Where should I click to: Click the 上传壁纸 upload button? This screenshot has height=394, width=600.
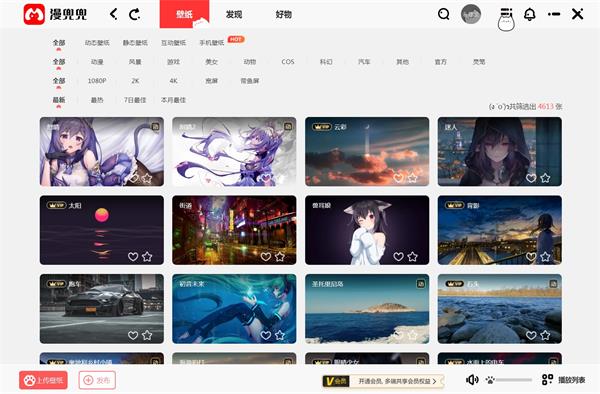tap(43, 380)
